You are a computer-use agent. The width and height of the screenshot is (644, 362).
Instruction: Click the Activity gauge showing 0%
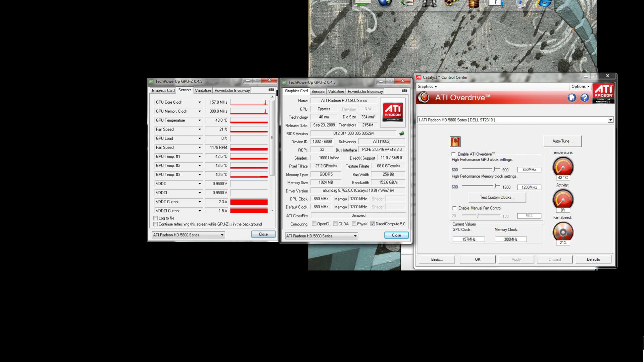tap(563, 199)
